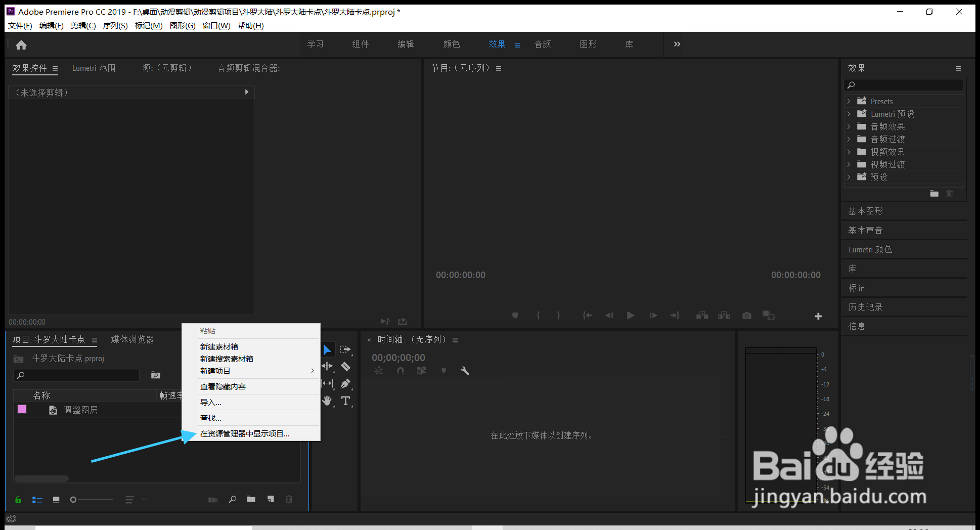980x530 pixels.
Task: Switch to Lumetri 范围 tab
Action: tap(94, 68)
